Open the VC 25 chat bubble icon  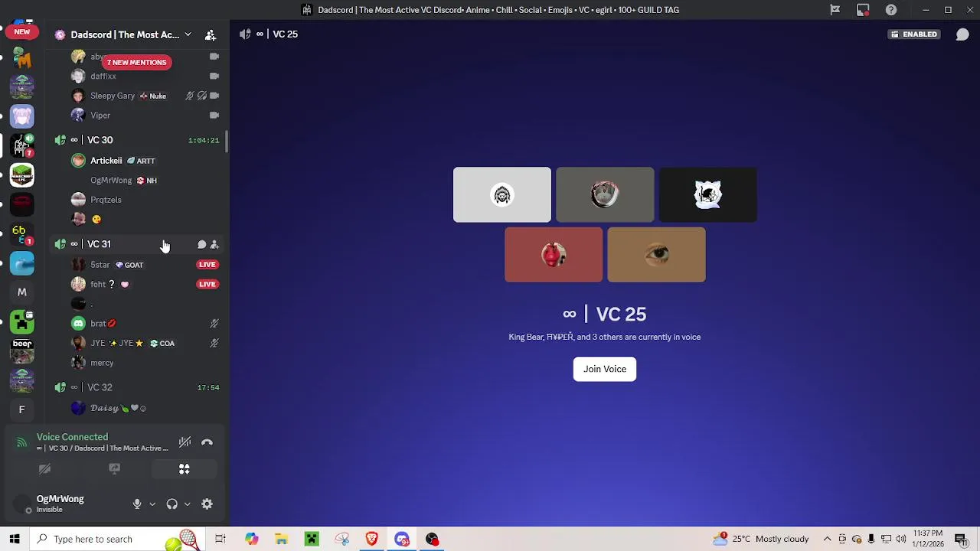(962, 34)
